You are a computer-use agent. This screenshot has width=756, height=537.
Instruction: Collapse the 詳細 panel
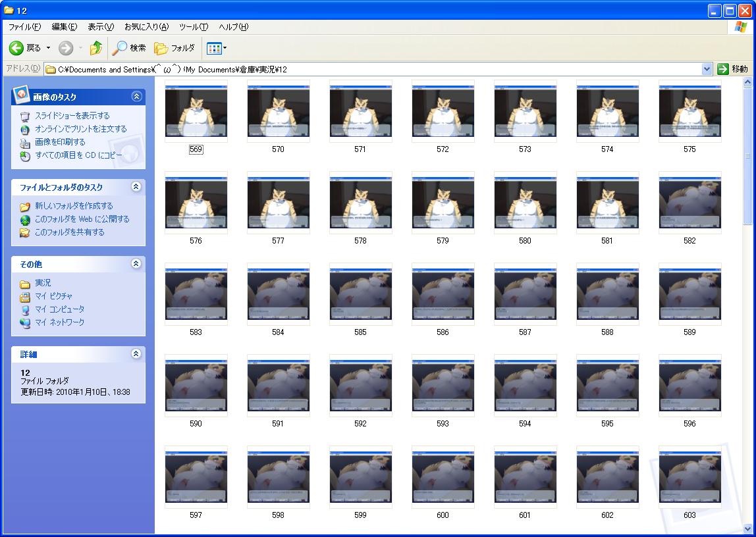coord(136,354)
